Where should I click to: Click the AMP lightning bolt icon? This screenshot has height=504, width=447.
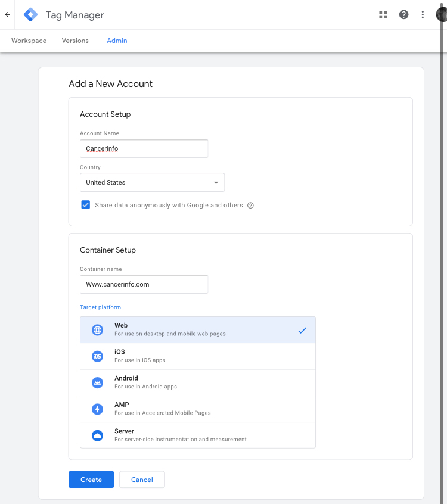tap(97, 409)
